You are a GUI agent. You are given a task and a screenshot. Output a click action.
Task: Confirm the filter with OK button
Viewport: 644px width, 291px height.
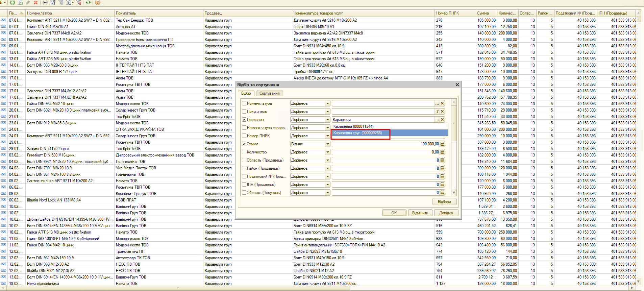click(x=394, y=213)
